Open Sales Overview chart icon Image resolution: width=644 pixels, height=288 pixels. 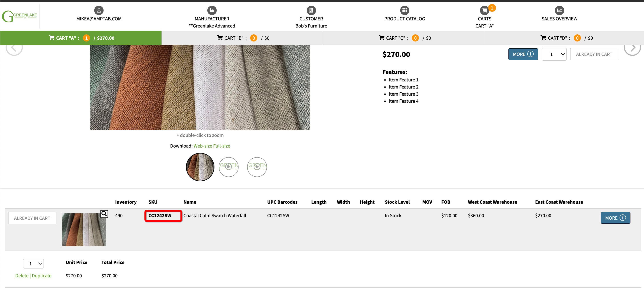(x=559, y=10)
